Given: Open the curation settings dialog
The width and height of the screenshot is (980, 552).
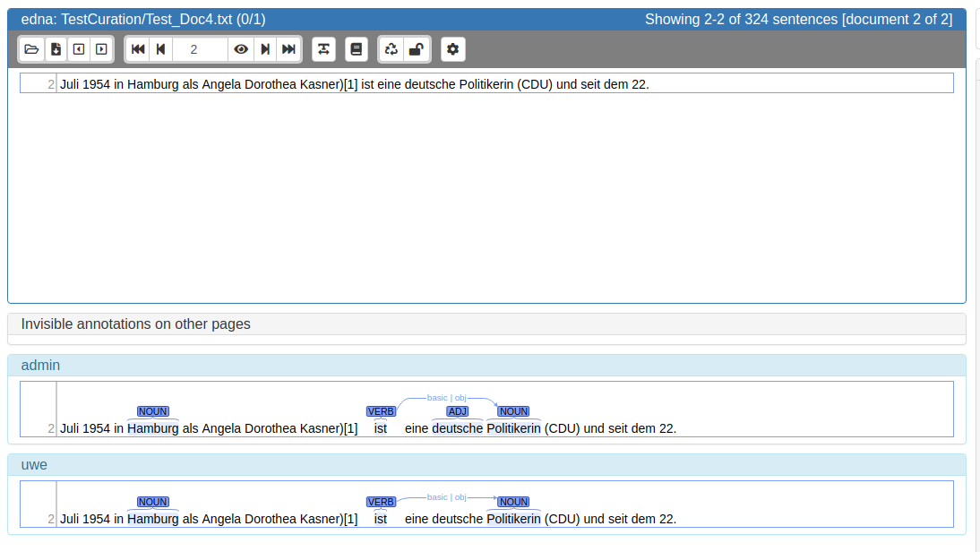Looking at the screenshot, I should coord(452,49).
